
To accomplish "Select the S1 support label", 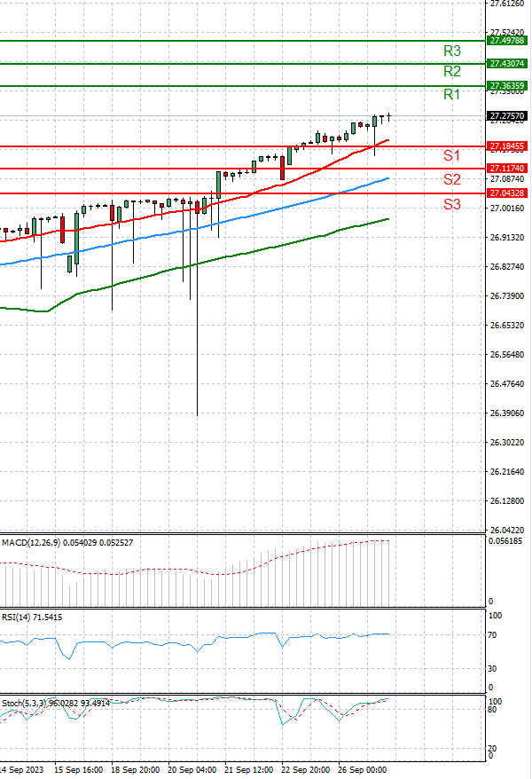I will 452,156.
